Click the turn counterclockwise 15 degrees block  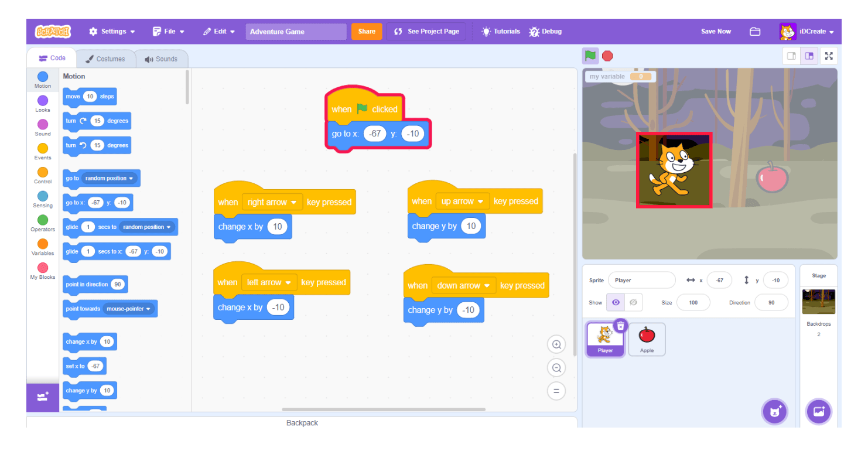pyautogui.click(x=97, y=145)
